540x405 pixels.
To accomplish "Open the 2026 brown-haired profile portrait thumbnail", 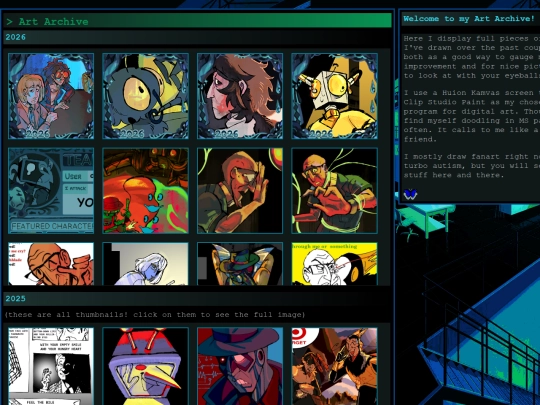I will (x=240, y=96).
